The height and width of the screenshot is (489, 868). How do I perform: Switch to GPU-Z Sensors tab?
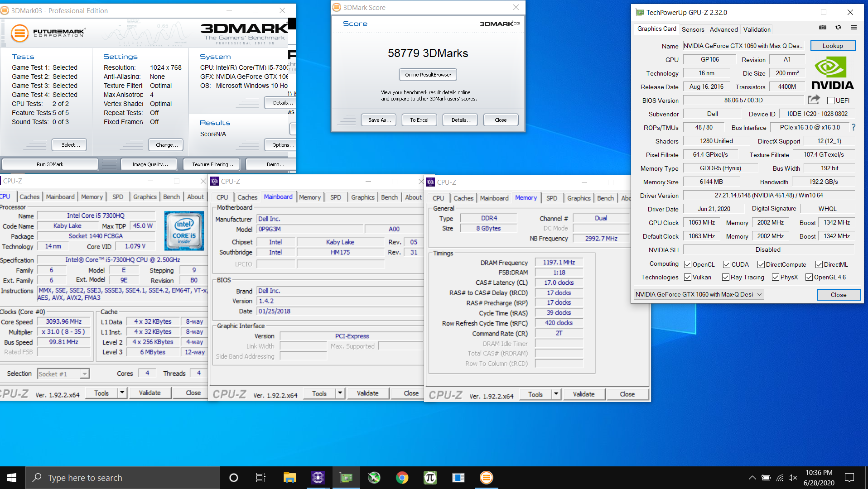tap(693, 29)
